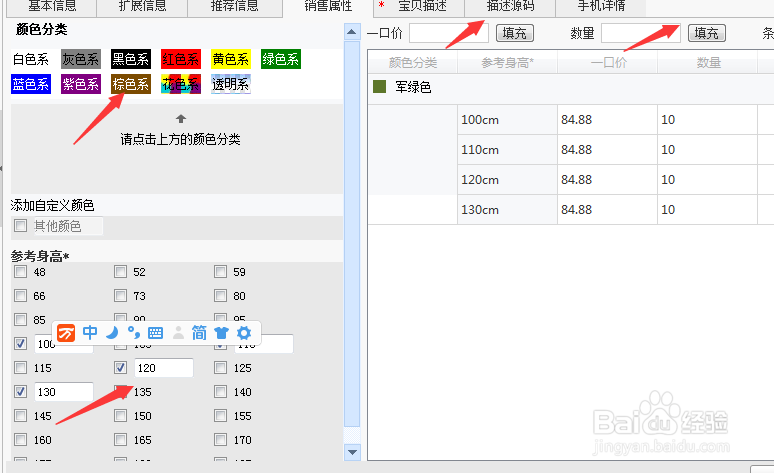Click the 颜色分类 column header
The height and width of the screenshot is (473, 774).
413,63
